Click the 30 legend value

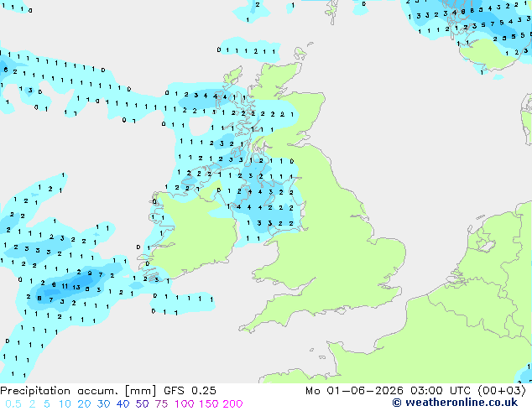coord(103,404)
